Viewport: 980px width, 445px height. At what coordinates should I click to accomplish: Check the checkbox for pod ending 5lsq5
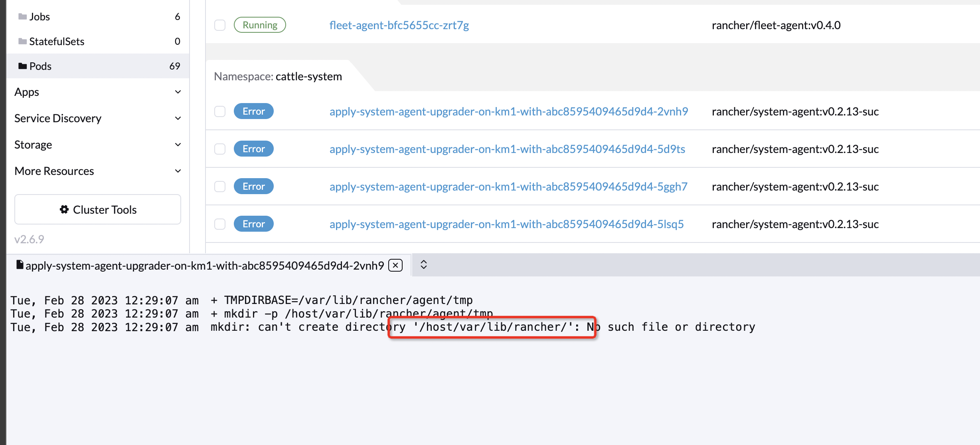(x=220, y=224)
